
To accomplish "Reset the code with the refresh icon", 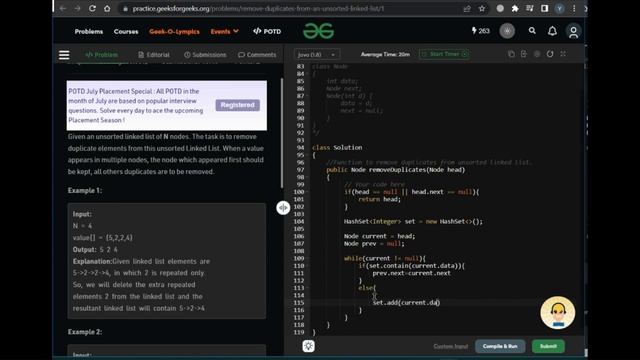I will pyautogui.click(x=550, y=54).
